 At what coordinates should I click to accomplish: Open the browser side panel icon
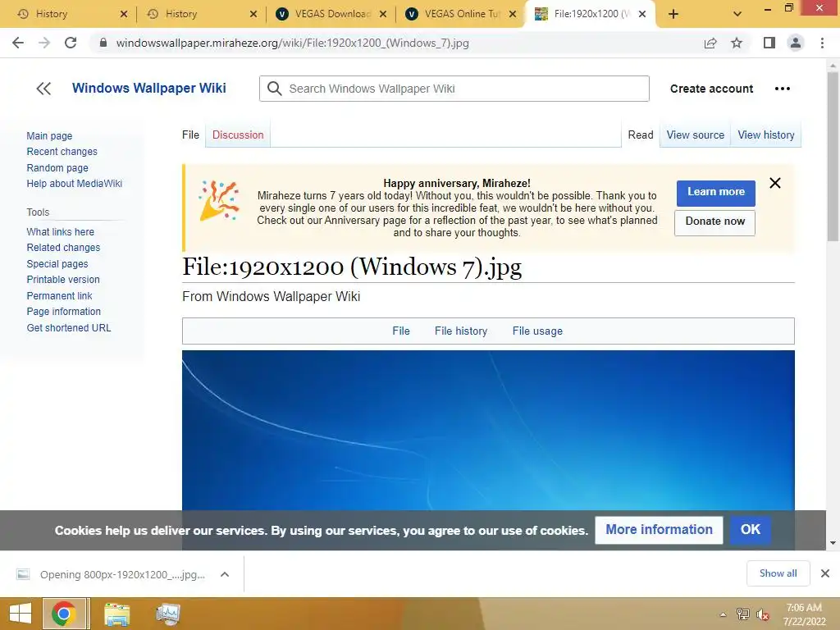click(769, 43)
